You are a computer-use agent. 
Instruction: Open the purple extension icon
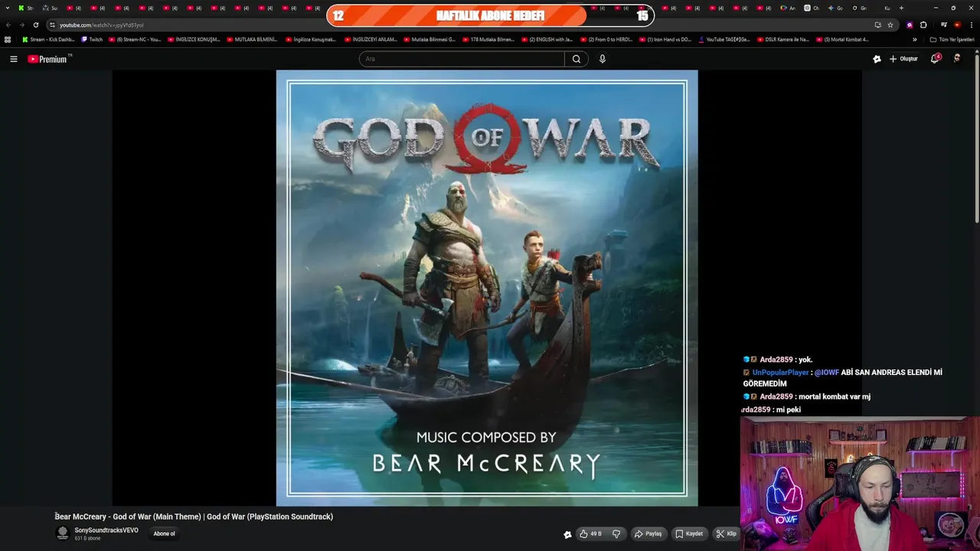(910, 24)
